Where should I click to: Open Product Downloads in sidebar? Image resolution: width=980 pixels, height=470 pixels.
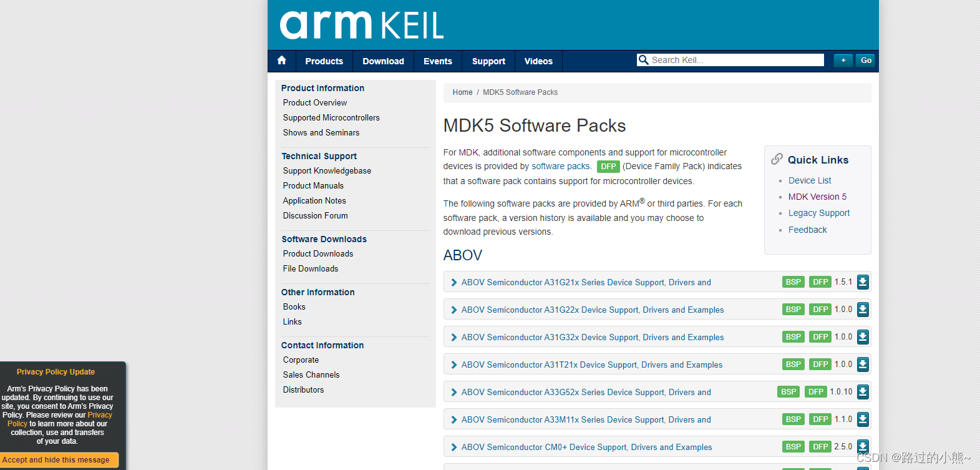pyautogui.click(x=318, y=253)
